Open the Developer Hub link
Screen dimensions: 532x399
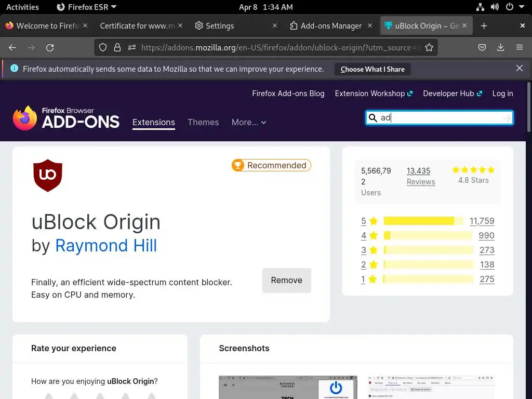pyautogui.click(x=453, y=94)
